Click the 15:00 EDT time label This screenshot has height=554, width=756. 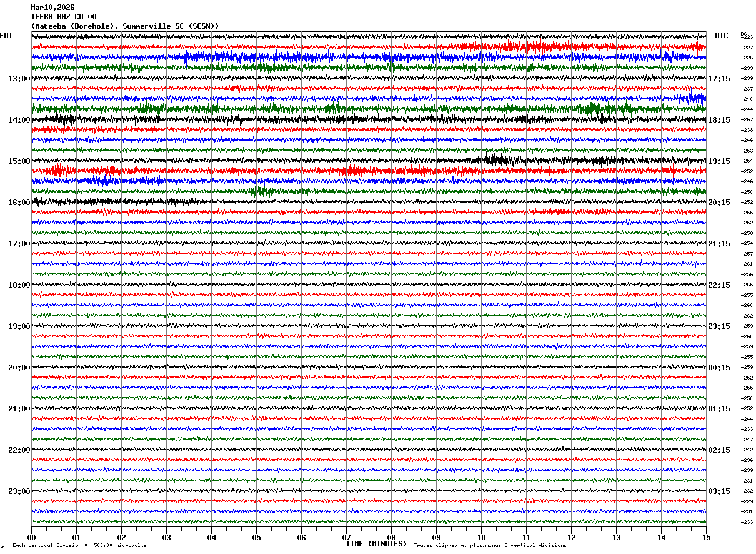tap(19, 161)
